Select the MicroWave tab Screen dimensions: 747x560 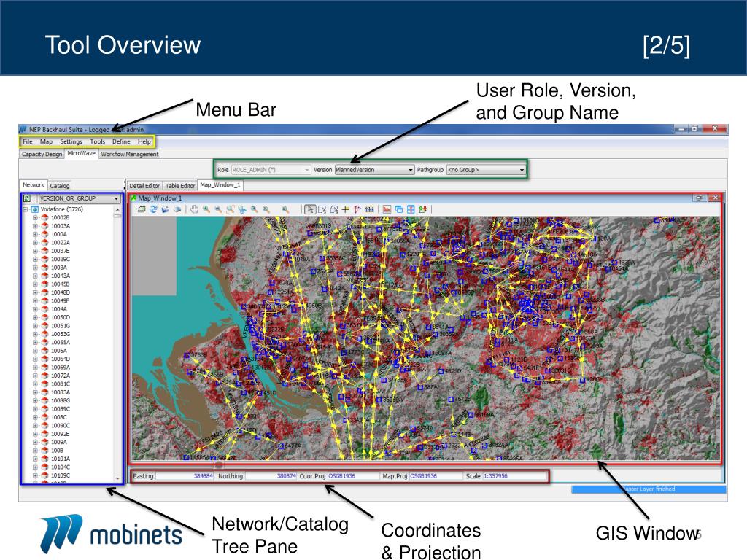pos(82,153)
